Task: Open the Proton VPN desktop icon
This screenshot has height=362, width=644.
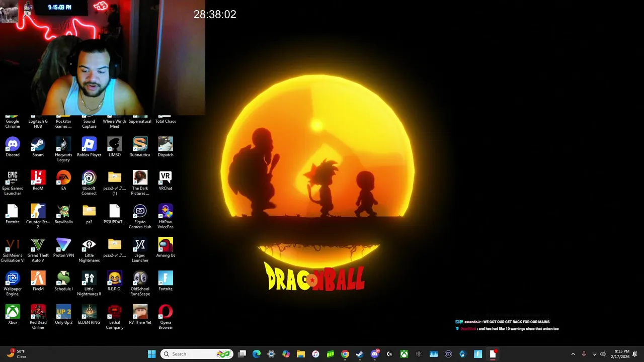Action: (x=63, y=248)
